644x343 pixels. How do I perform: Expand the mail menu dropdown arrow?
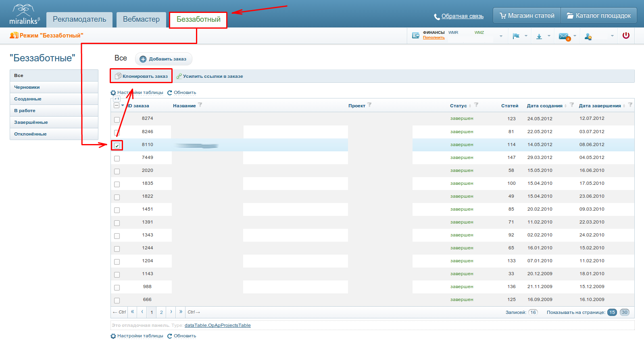(x=575, y=36)
